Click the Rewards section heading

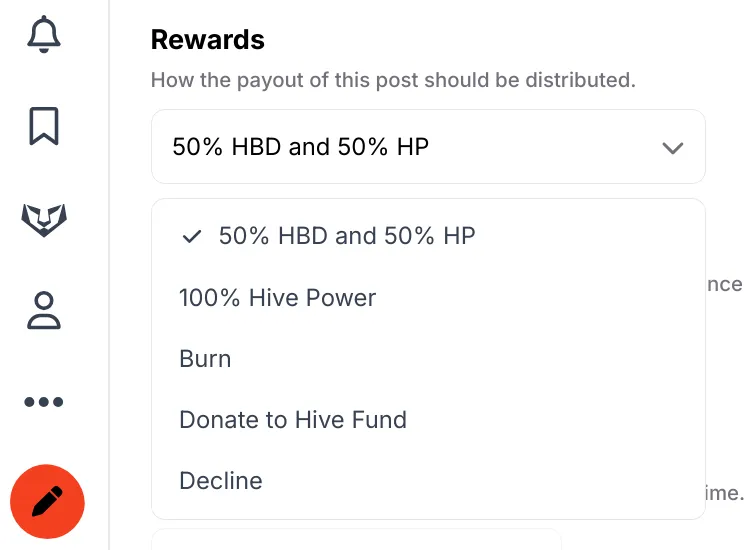click(x=208, y=40)
